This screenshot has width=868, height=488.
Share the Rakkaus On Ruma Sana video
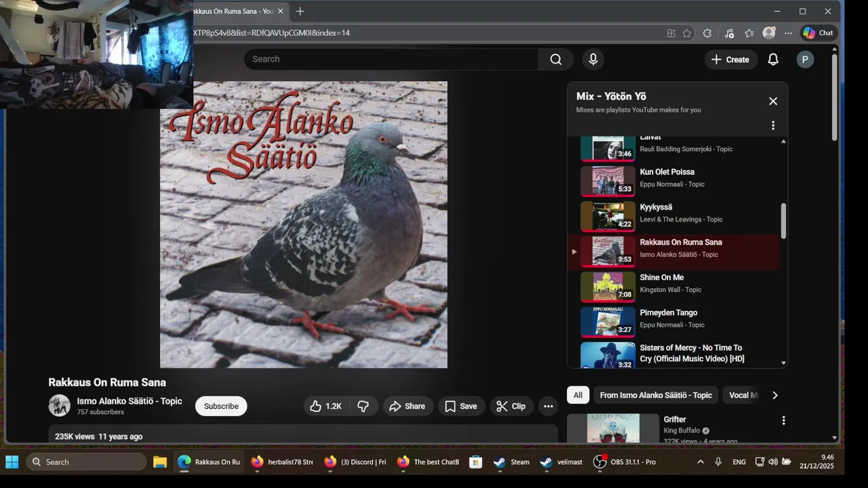pyautogui.click(x=408, y=406)
